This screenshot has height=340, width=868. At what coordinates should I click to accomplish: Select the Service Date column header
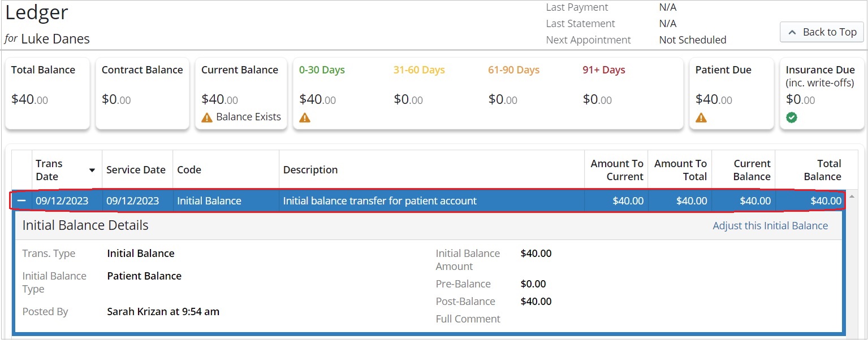tap(136, 170)
